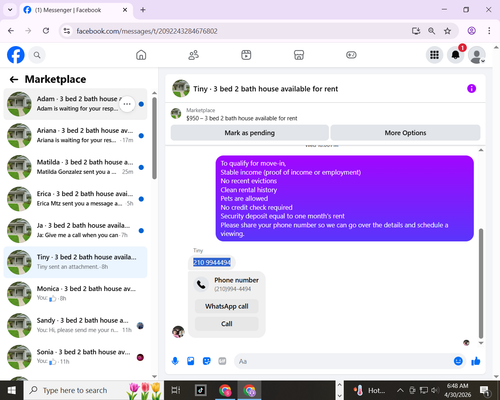
Task: Open the Friends icon in top navigation
Action: point(194,55)
